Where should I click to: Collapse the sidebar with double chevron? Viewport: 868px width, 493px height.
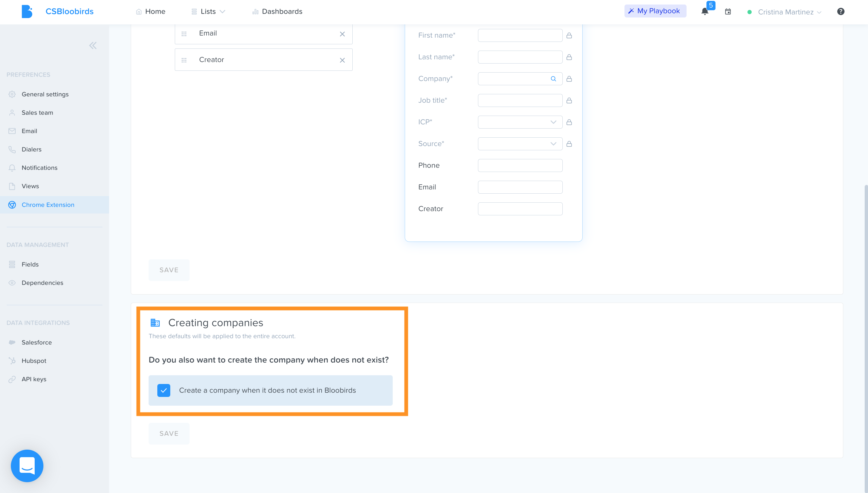point(93,46)
